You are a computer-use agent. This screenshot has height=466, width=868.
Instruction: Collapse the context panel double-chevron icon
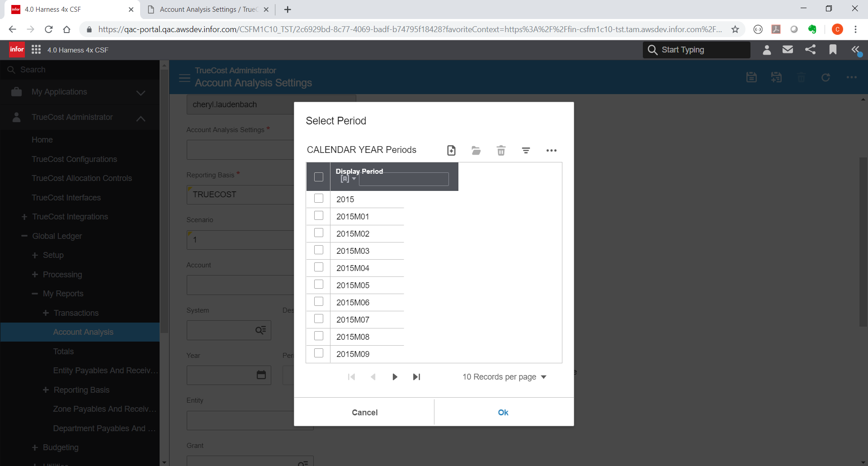(856, 50)
